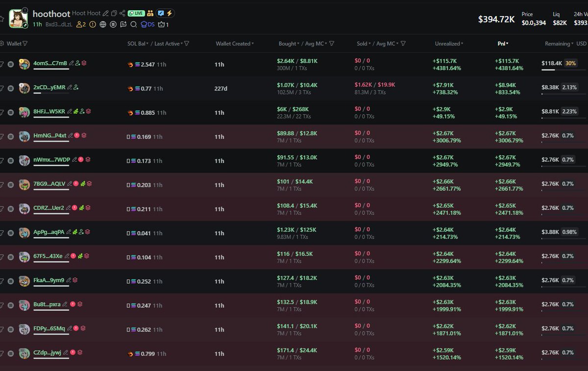Click the hoothoot token avatar image
Image resolution: width=588 pixels, height=371 pixels.
click(18, 19)
